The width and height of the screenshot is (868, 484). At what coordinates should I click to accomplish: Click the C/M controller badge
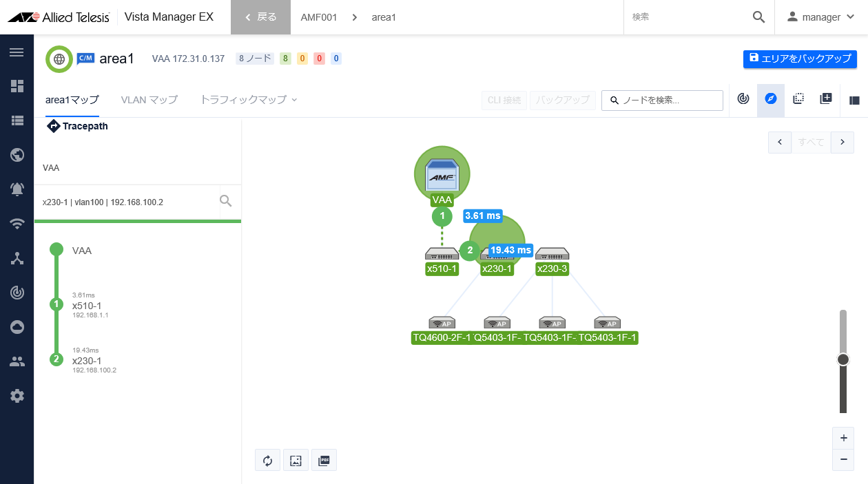(x=85, y=59)
